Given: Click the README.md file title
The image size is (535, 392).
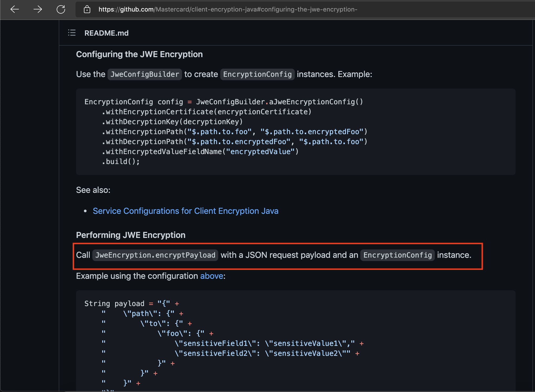Looking at the screenshot, I should 106,33.
